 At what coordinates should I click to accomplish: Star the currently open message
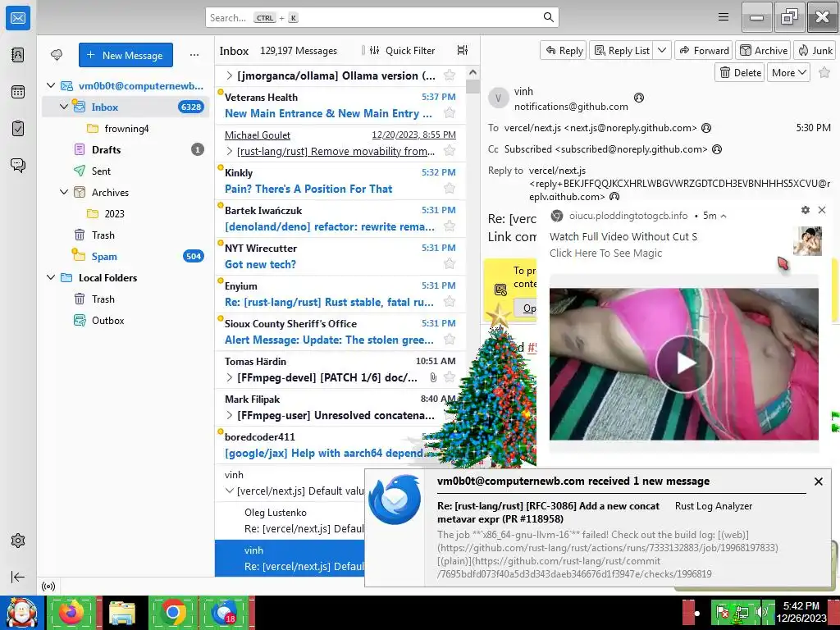pyautogui.click(x=824, y=72)
